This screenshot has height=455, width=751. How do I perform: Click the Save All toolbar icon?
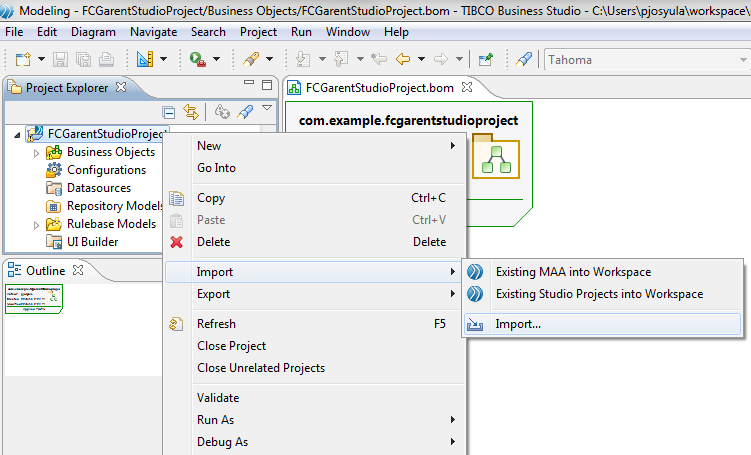pyautogui.click(x=83, y=59)
